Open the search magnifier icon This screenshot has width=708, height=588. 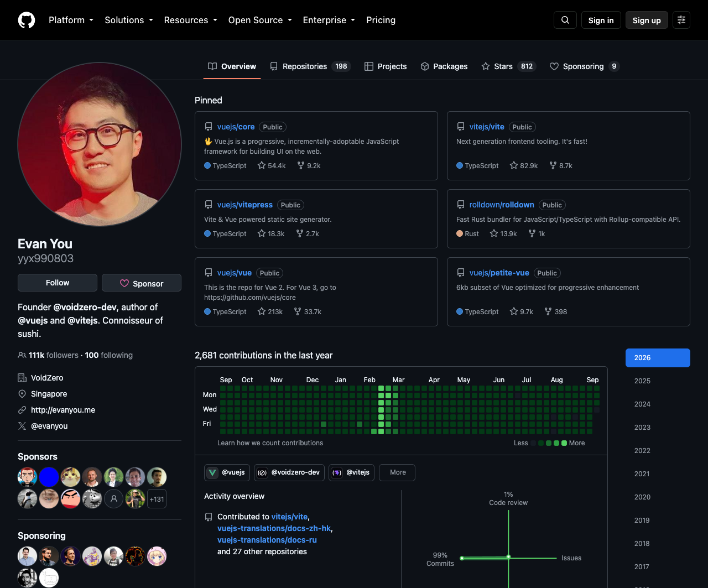[x=565, y=20]
